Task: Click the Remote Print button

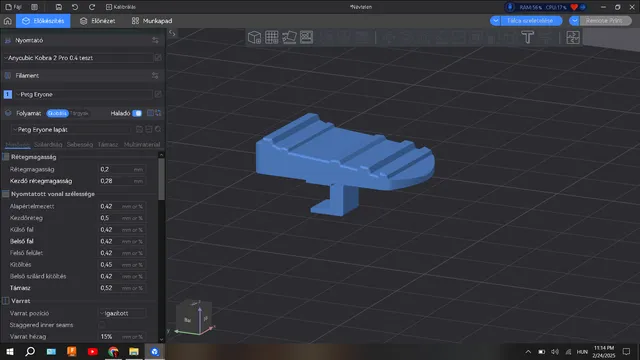Action: point(604,21)
